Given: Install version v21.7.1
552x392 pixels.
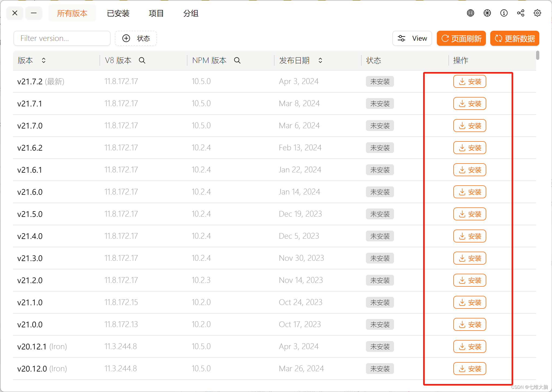Looking at the screenshot, I should (470, 103).
